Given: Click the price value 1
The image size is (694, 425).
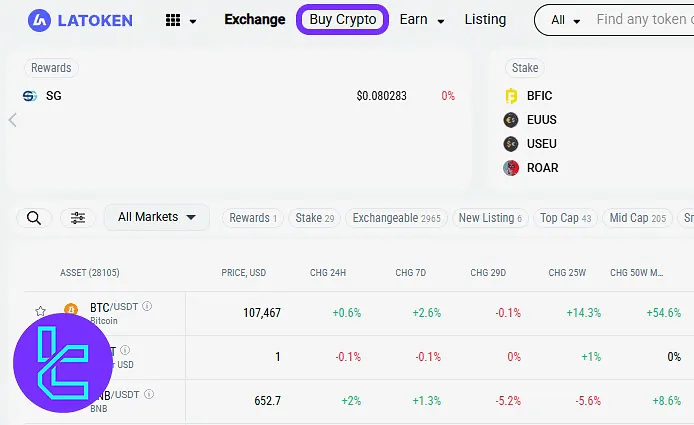Looking at the screenshot, I should coord(278,357).
